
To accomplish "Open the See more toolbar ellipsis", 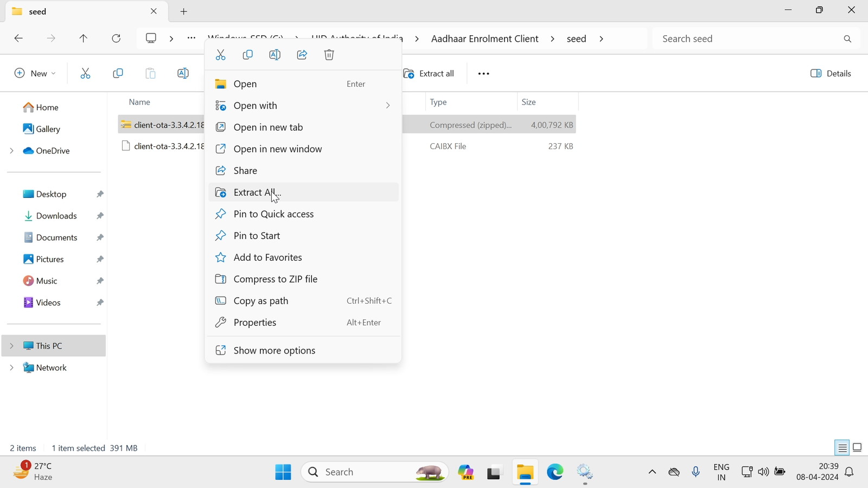I will [483, 73].
